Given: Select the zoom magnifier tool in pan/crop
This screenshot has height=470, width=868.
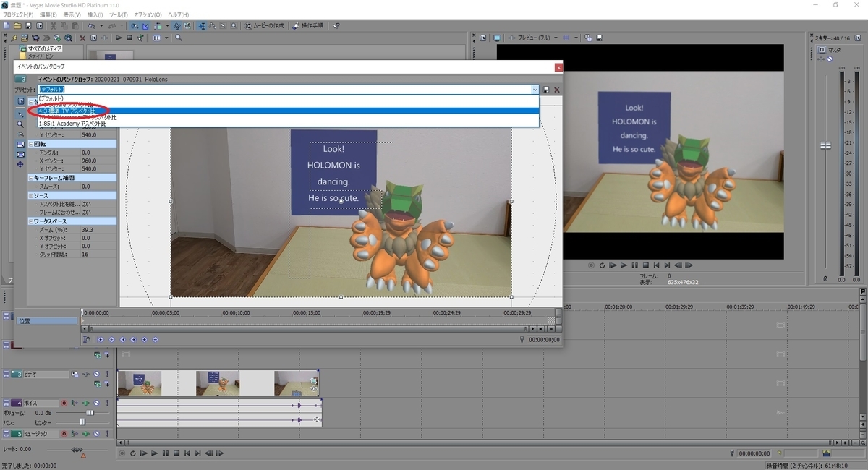Looking at the screenshot, I should tap(20, 124).
